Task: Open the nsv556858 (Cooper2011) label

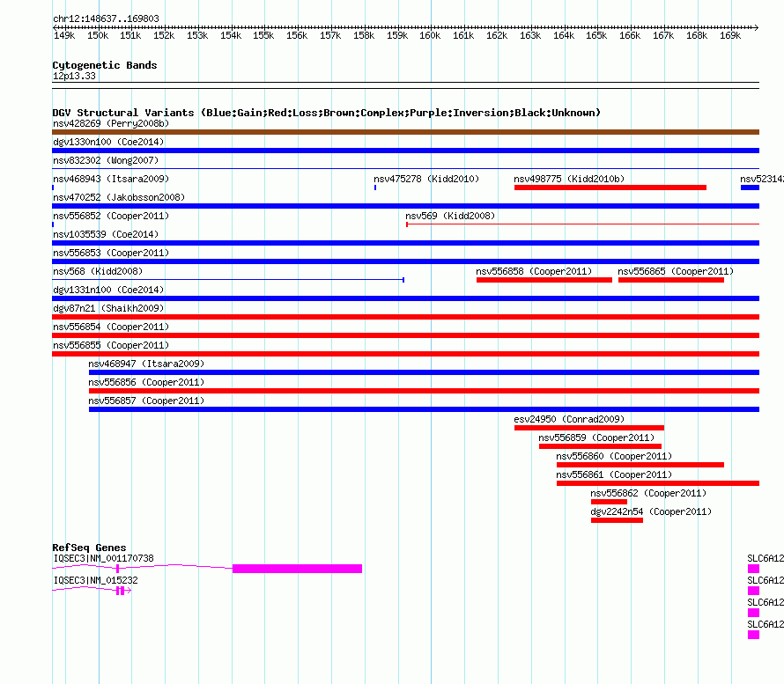Action: tap(534, 271)
